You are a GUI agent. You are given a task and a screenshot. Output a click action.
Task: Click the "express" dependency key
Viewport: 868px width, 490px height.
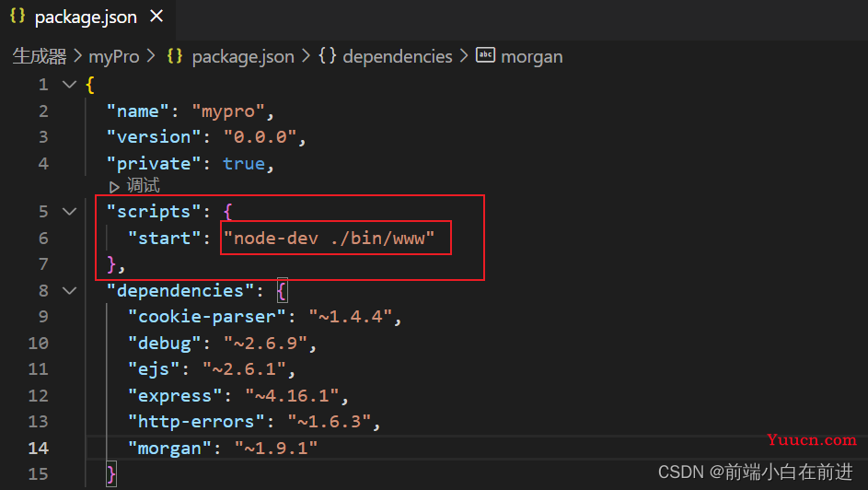tap(175, 395)
